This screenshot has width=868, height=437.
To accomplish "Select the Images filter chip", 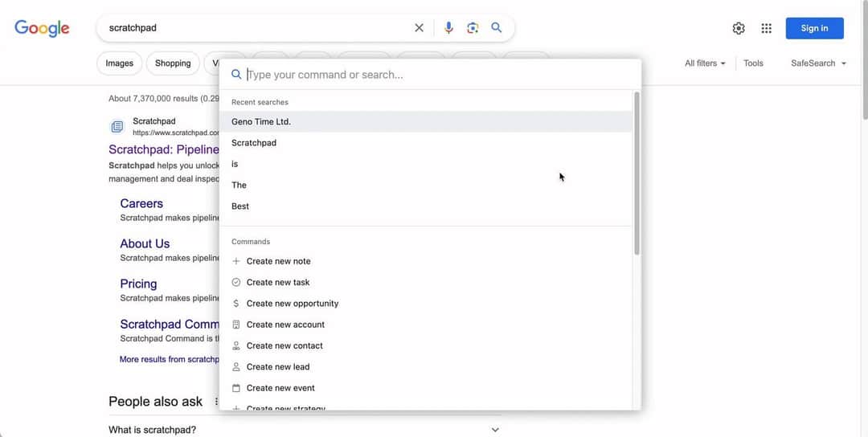I will click(120, 63).
